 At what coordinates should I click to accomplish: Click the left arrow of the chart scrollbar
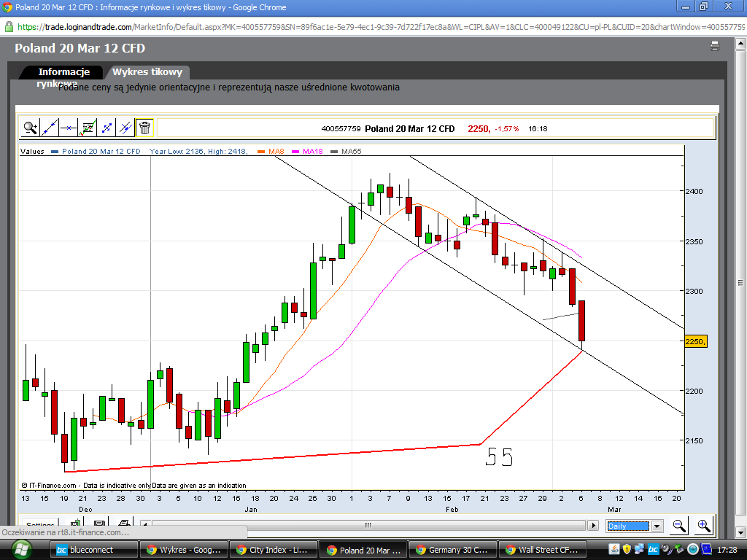pyautogui.click(x=146, y=524)
